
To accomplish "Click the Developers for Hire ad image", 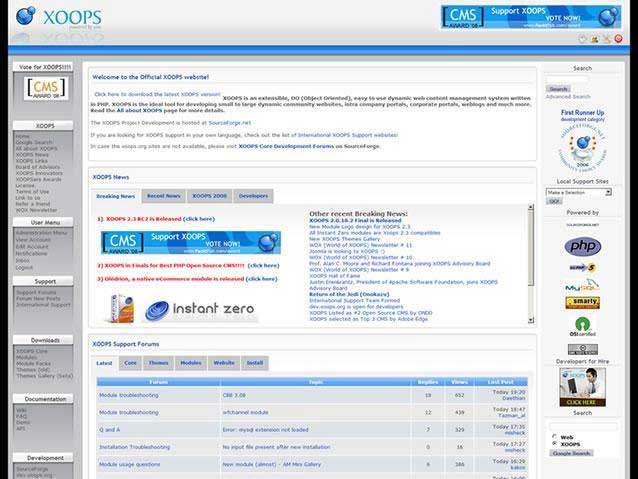I will pos(583,387).
